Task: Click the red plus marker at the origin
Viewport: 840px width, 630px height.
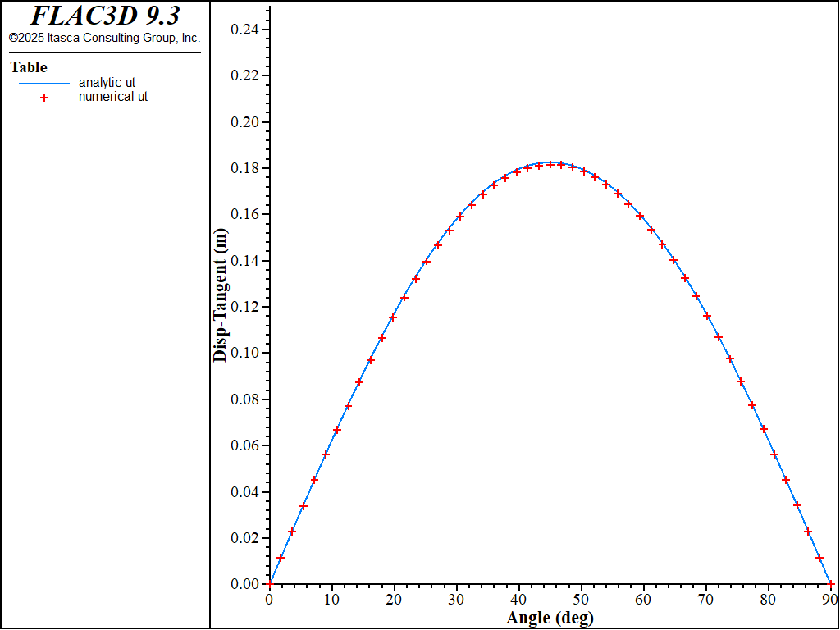Action: [x=269, y=584]
